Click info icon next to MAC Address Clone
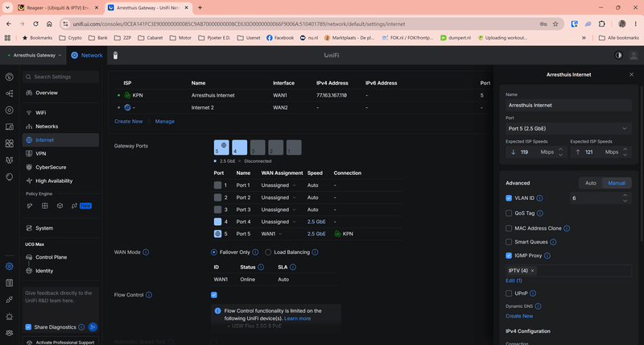 pos(567,228)
